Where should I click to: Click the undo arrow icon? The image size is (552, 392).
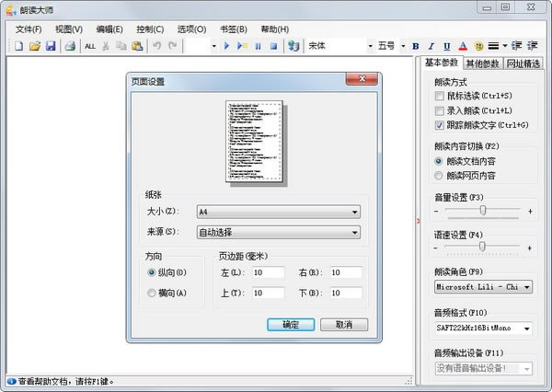point(157,46)
